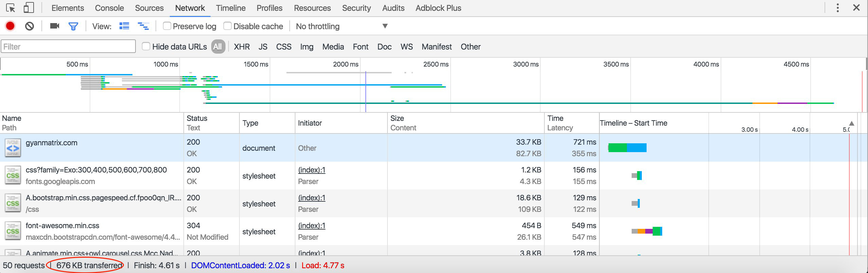Select the font-awesome.min.css request name

[62, 225]
